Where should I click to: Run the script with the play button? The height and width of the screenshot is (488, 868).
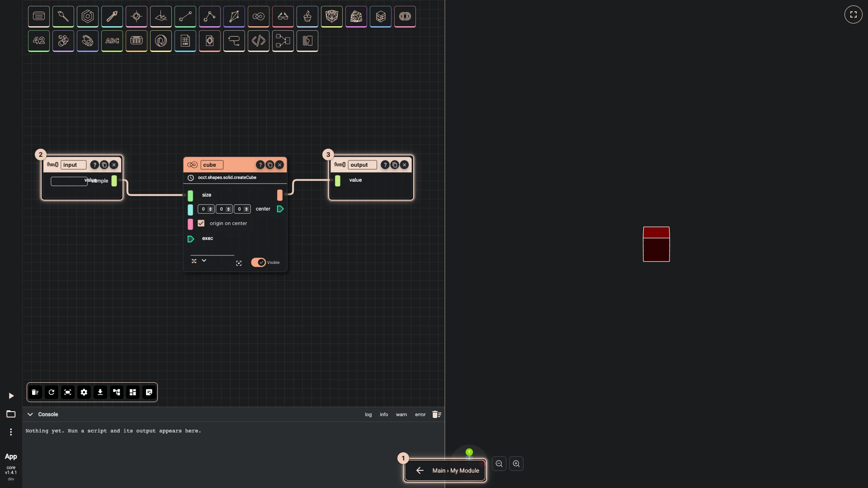tap(11, 396)
